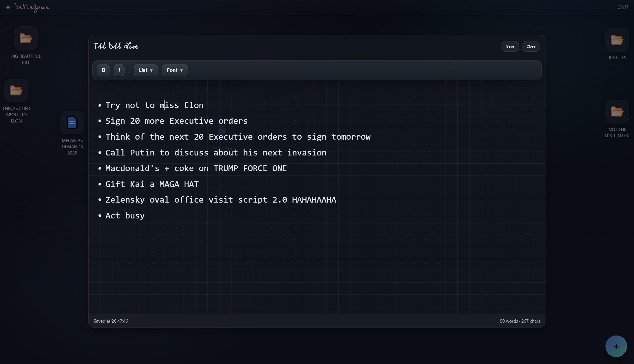Click the clock in the top bar
This screenshot has width=634, height=364.
pyautogui.click(x=623, y=7)
